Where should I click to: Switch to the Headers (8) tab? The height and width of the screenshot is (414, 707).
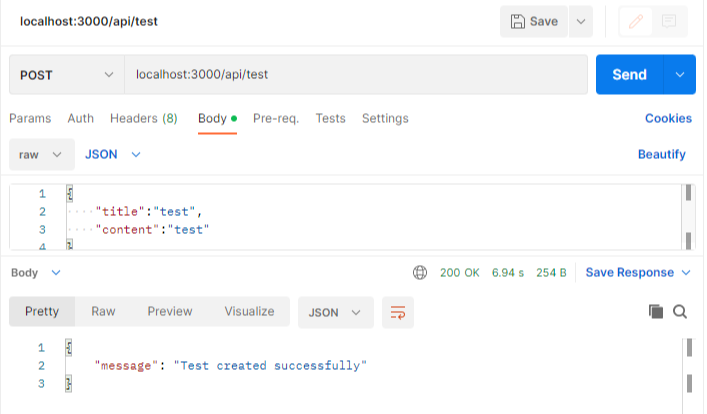pyautogui.click(x=144, y=118)
